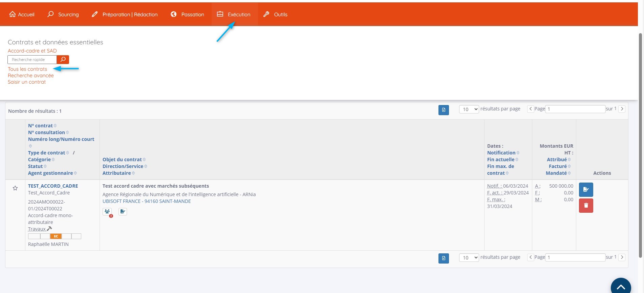The image size is (644, 293).
Task: Open the bottom results per page dropdown
Action: click(469, 257)
